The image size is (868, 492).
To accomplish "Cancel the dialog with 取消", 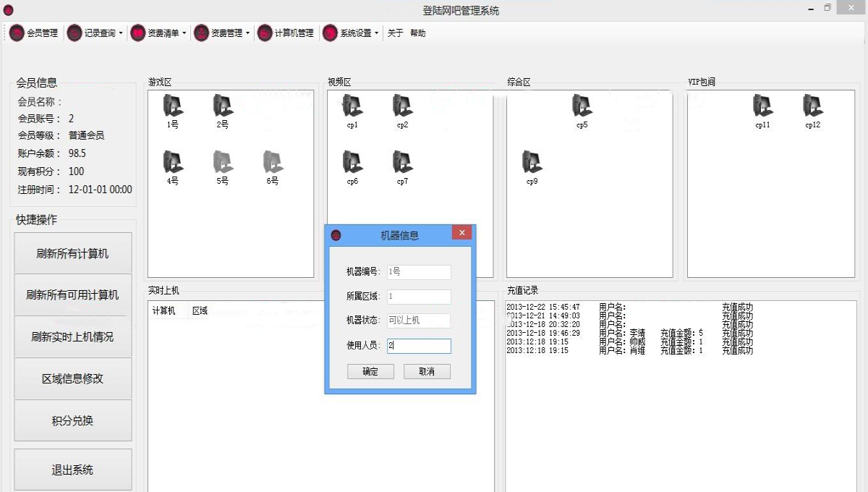I will click(x=427, y=371).
